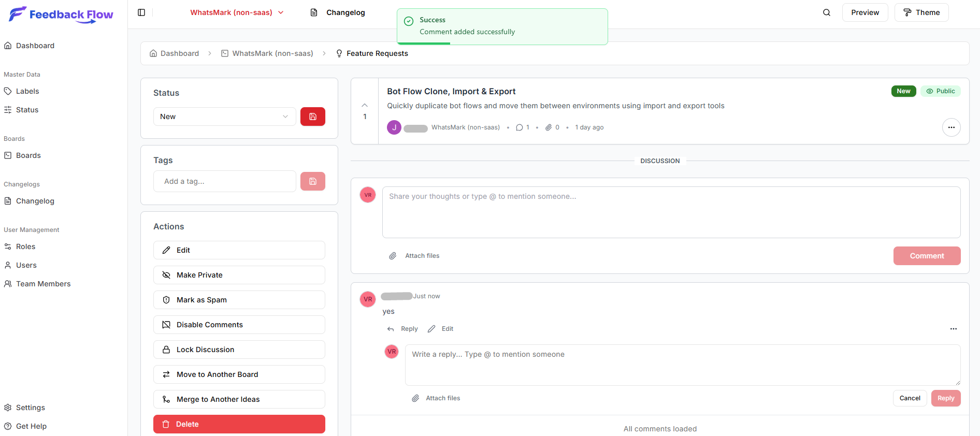Image resolution: width=980 pixels, height=436 pixels.
Task: Click the red Delete button
Action: coord(239,424)
